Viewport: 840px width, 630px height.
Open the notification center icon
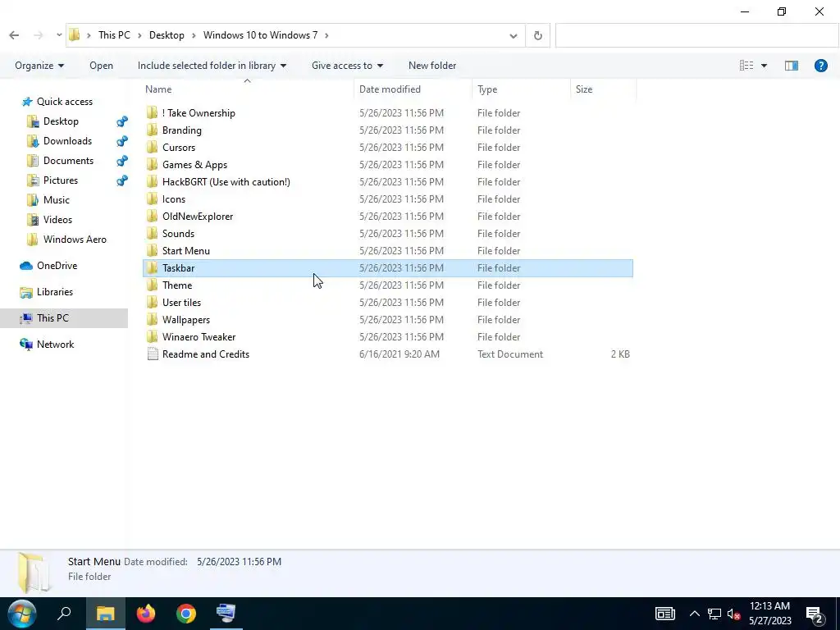coord(815,614)
